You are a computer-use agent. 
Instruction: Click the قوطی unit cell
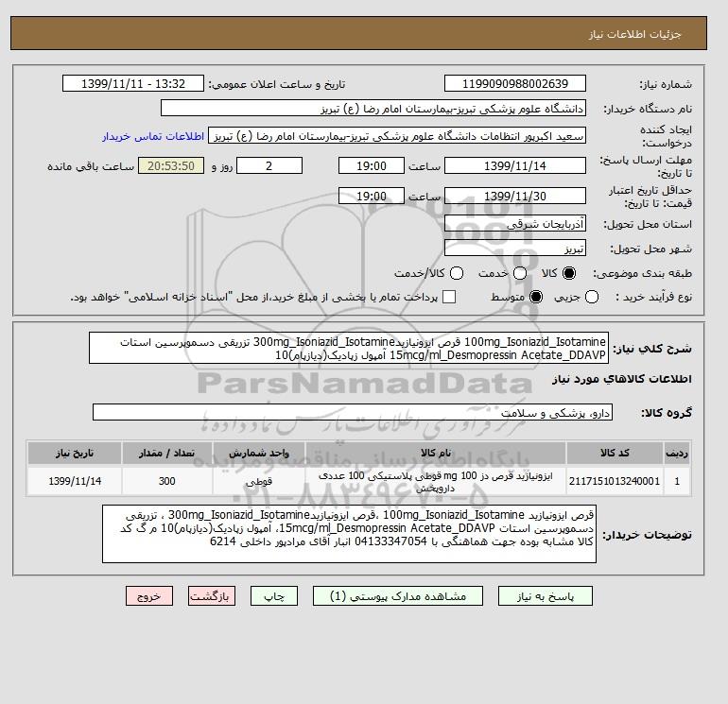click(259, 481)
